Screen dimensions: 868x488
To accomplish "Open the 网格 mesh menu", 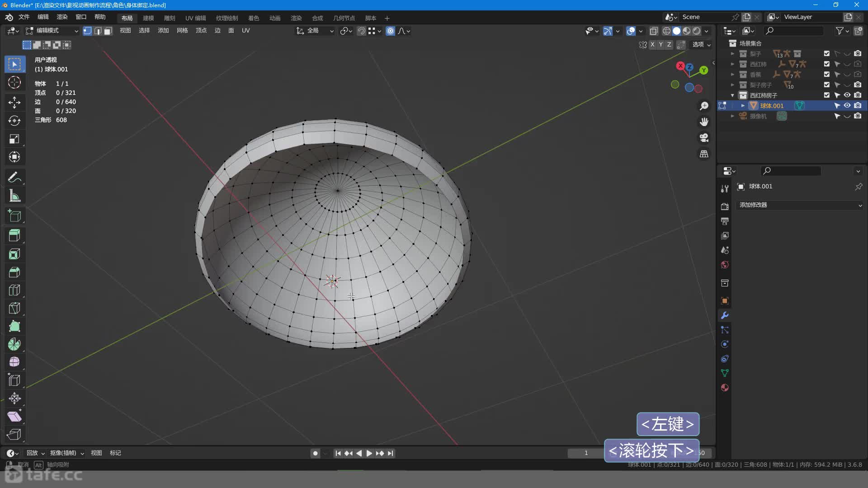I will (182, 31).
